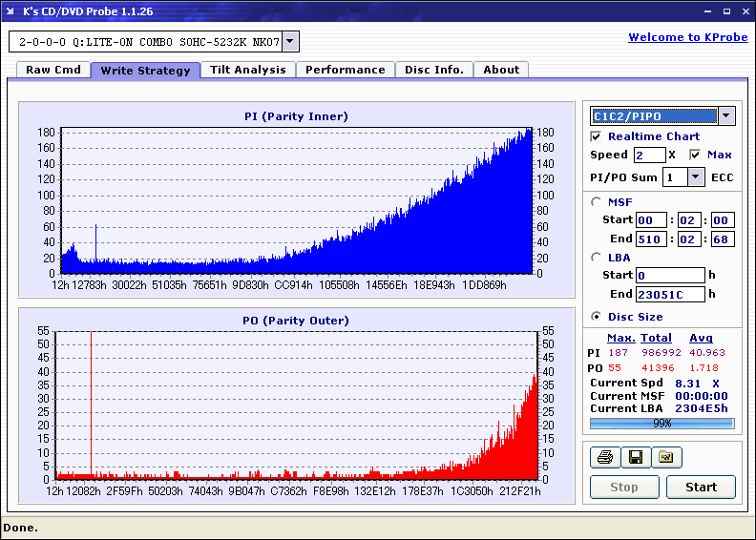This screenshot has width=756, height=540.
Task: Open the C1C2/PIPO test type dropdown
Action: 726,116
